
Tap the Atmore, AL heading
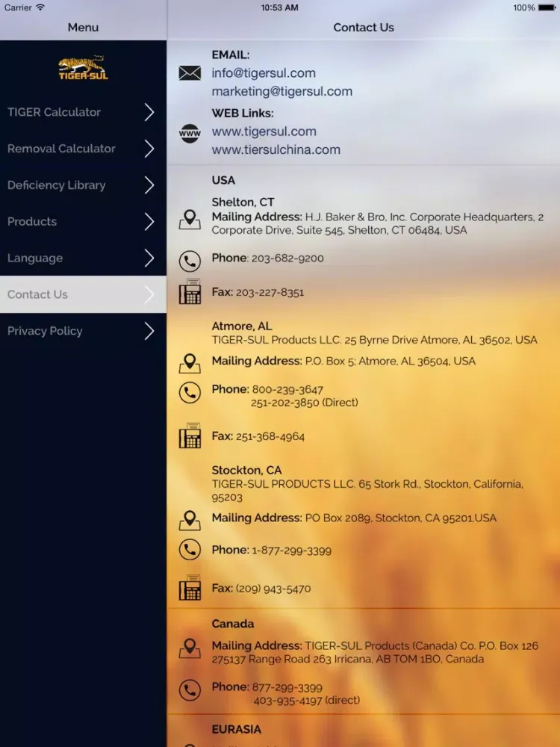coord(242,326)
